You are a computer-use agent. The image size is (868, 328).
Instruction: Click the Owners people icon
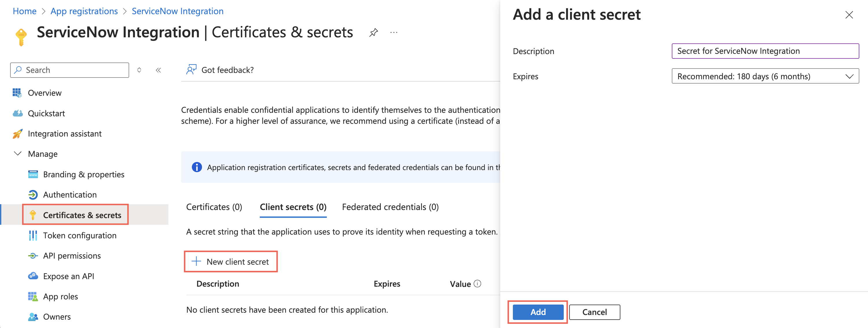[x=33, y=317]
